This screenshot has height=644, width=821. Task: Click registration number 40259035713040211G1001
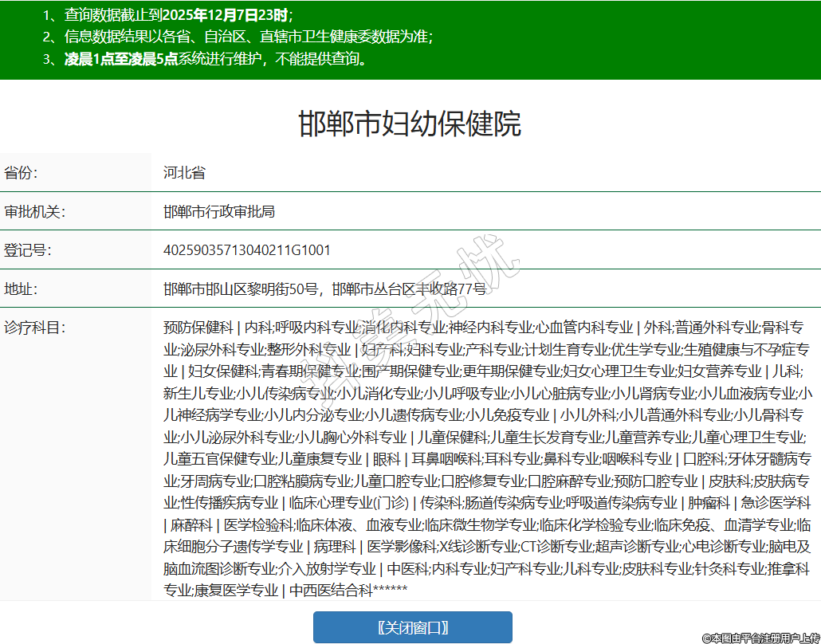coord(246,250)
